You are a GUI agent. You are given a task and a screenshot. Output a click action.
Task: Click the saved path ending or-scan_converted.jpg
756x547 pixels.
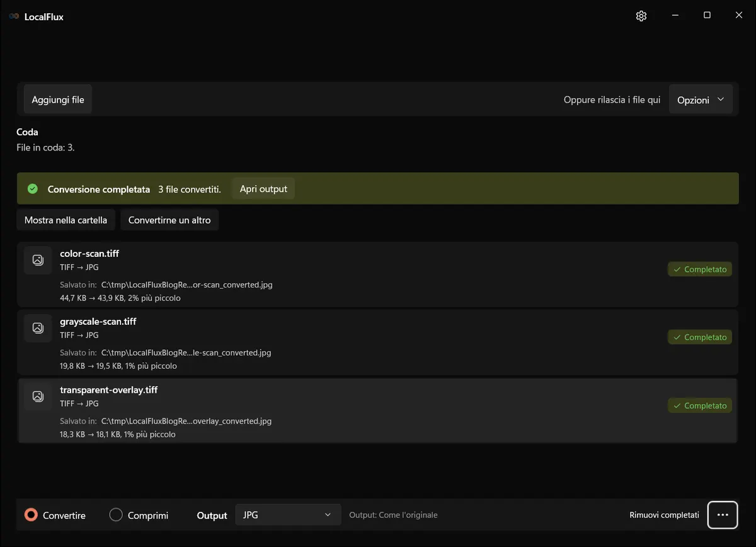(x=187, y=285)
